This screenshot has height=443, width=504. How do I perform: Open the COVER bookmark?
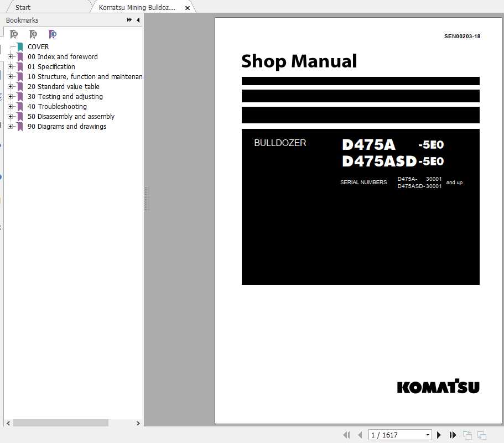point(38,47)
